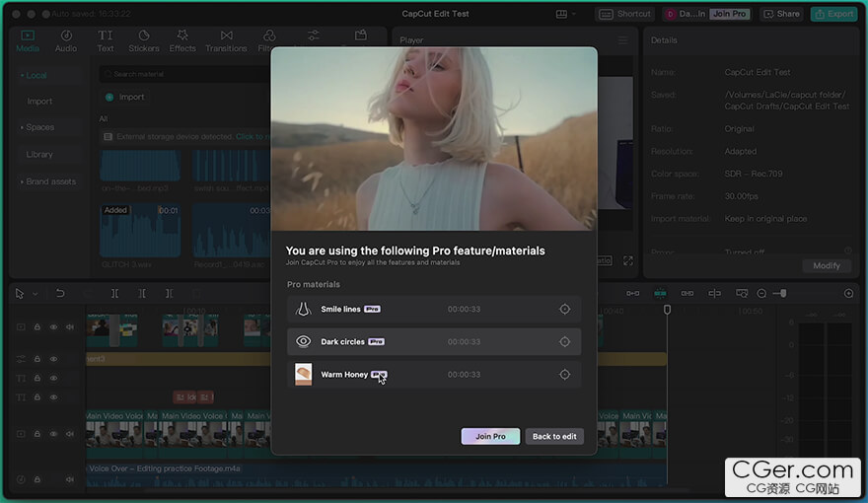Viewport: 868px width, 503px height.
Task: Click the cover icon on Main Video track
Action: (21, 434)
